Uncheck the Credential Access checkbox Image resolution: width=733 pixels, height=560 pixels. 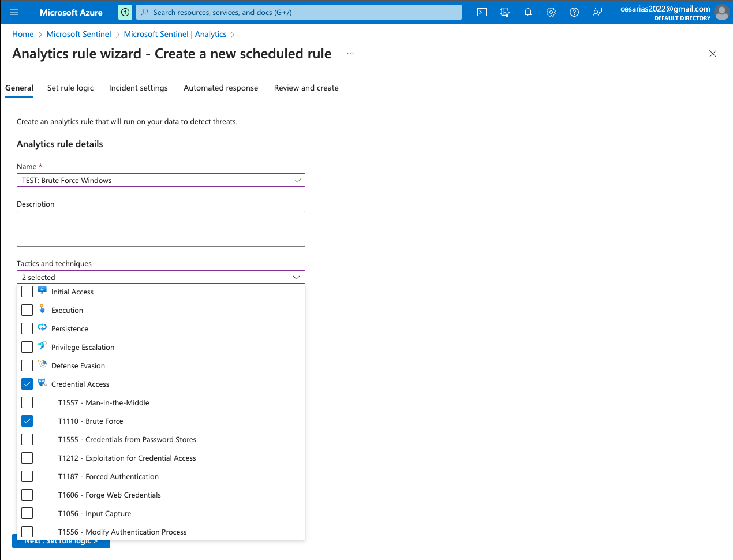pyautogui.click(x=27, y=384)
